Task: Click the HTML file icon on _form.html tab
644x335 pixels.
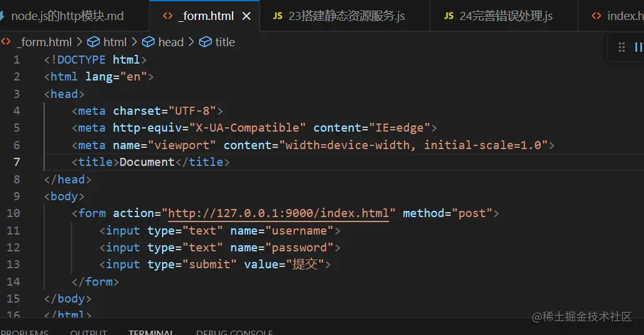Action: (x=168, y=16)
